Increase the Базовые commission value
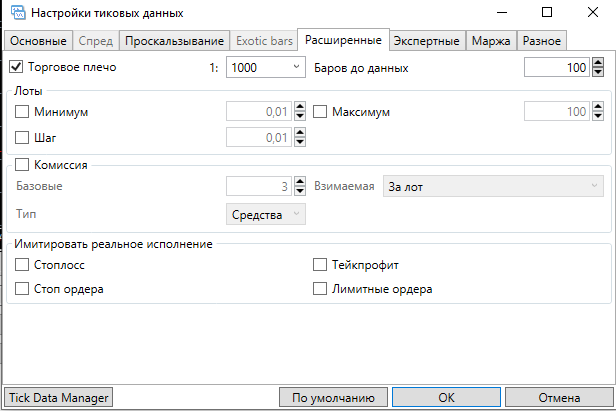 300,182
